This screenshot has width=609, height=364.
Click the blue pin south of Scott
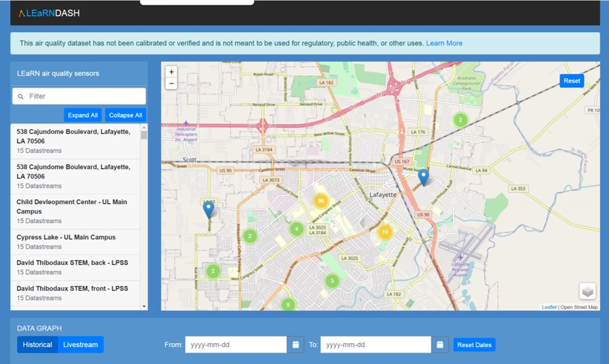point(209,209)
